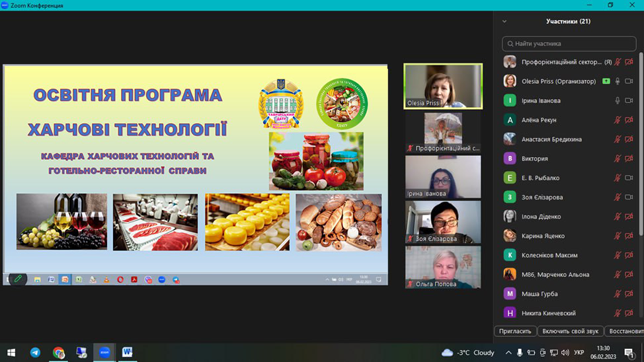Select the Зоя Єлізарова video tile
Image resolution: width=644 pixels, height=362 pixels.
(443, 222)
